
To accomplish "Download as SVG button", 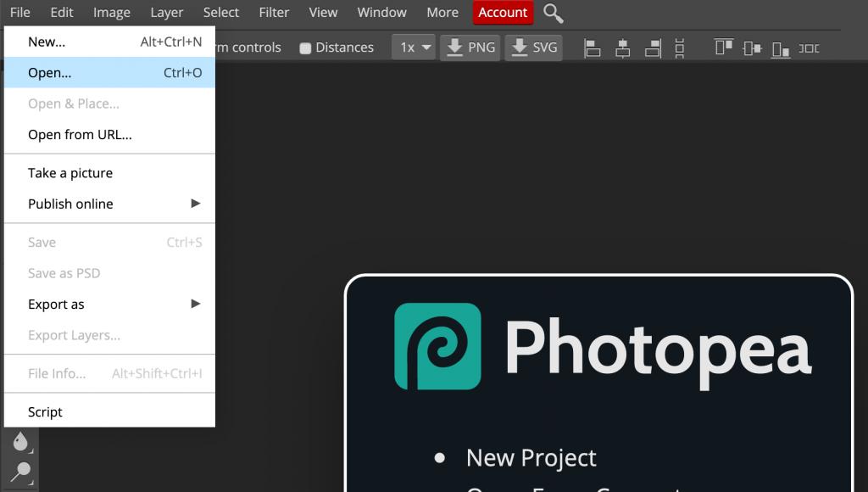I will pyautogui.click(x=534, y=48).
